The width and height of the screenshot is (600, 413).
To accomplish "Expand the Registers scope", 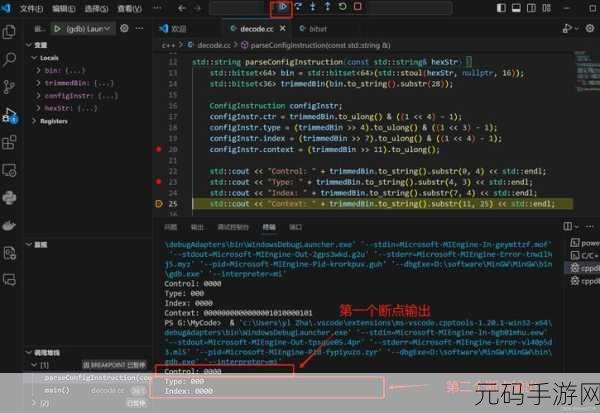I will coord(34,121).
